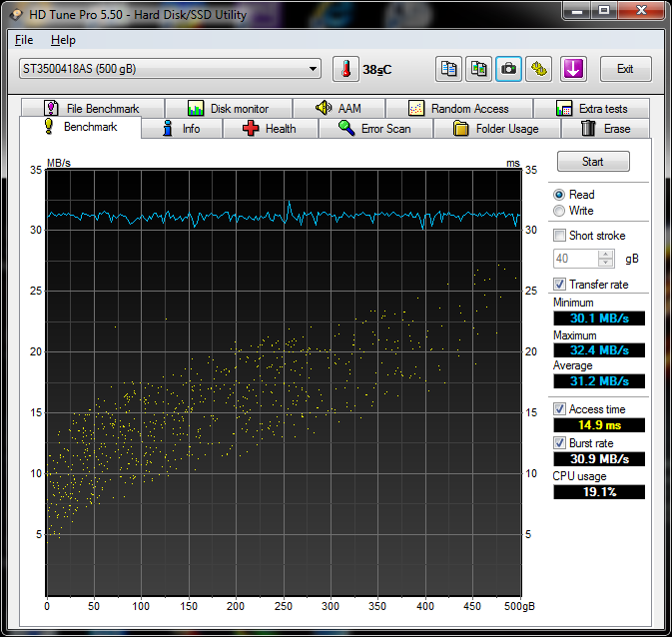Viewport: 672px width, 637px height.
Task: Enable the Short stroke checkbox
Action: coord(560,236)
